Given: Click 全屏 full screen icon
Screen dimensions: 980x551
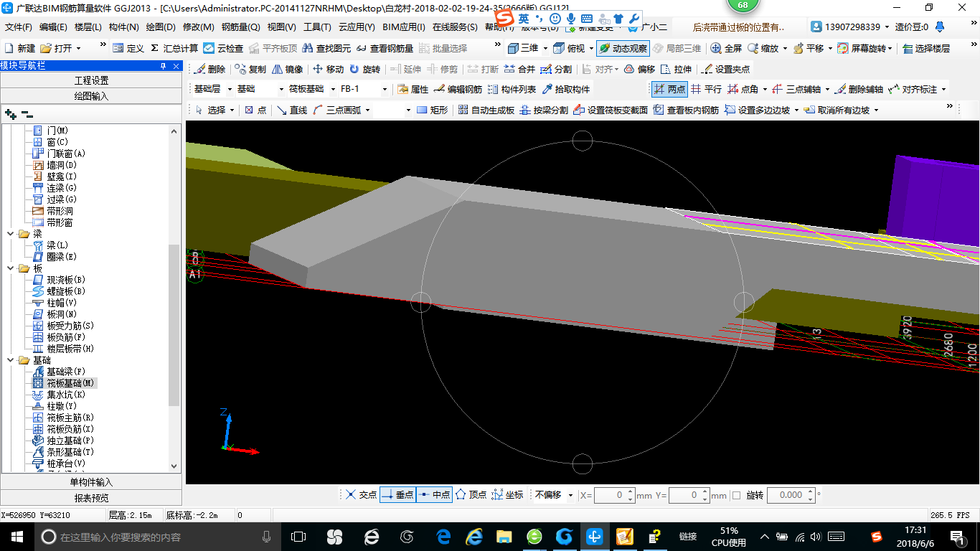Looking at the screenshot, I should tap(726, 49).
